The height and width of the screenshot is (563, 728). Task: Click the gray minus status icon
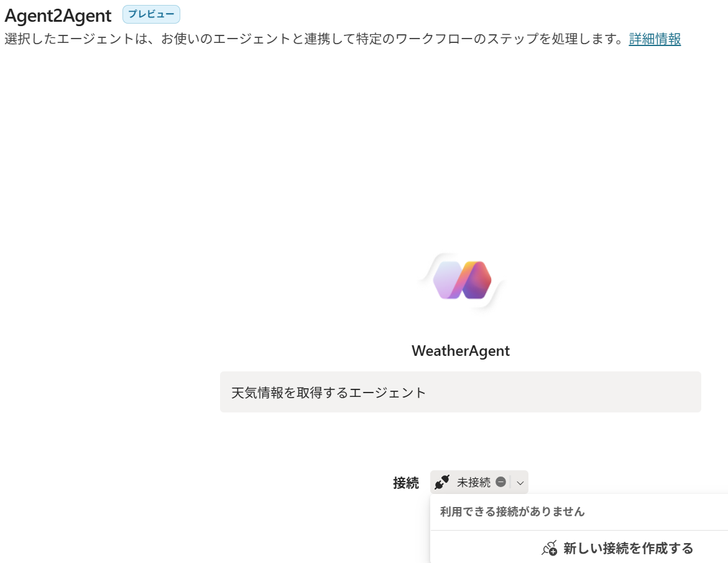(500, 482)
